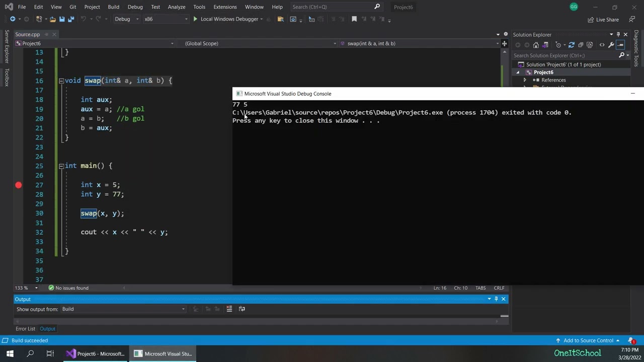
Task: Click the Find in Files toolbar icon
Action: pos(281,19)
